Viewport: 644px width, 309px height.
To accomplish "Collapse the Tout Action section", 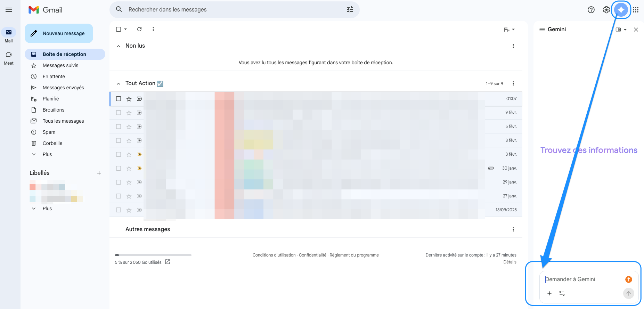I will coord(119,83).
